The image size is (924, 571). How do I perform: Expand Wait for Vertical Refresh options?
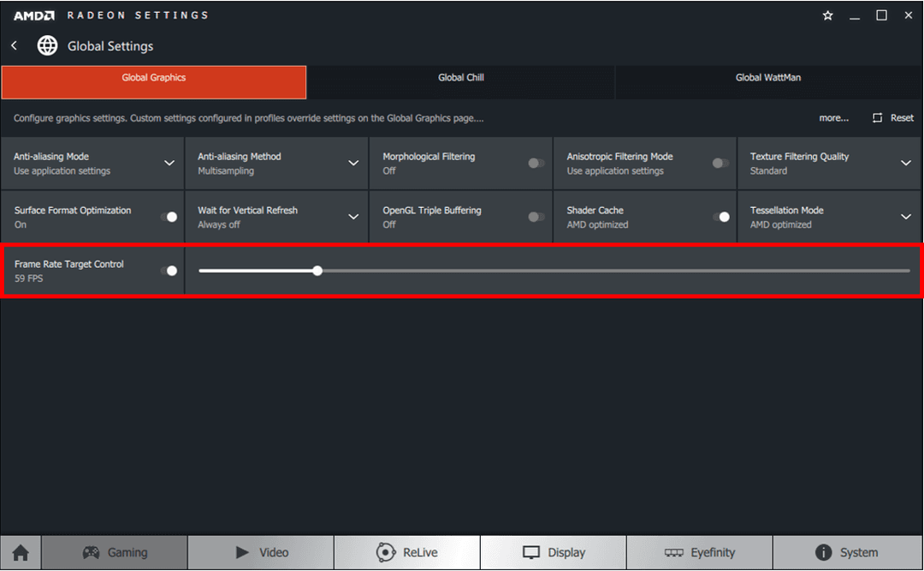353,217
